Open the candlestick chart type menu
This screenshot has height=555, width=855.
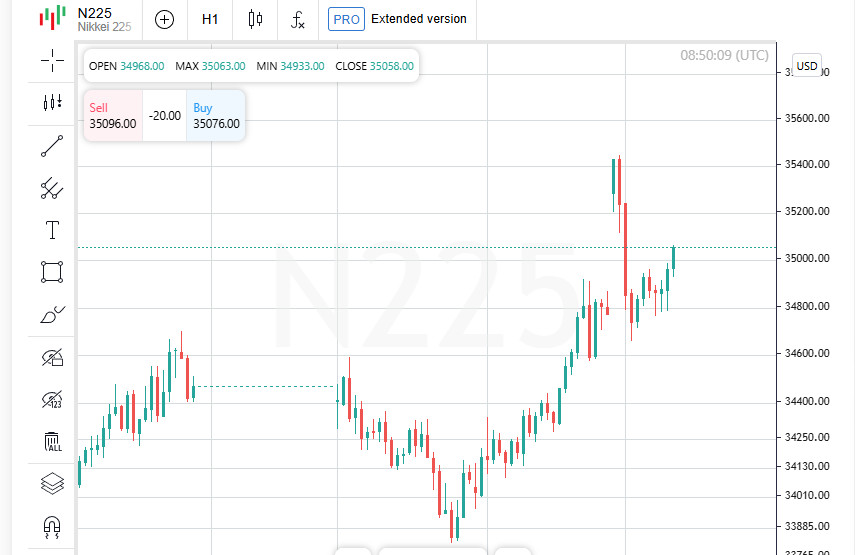pos(255,19)
